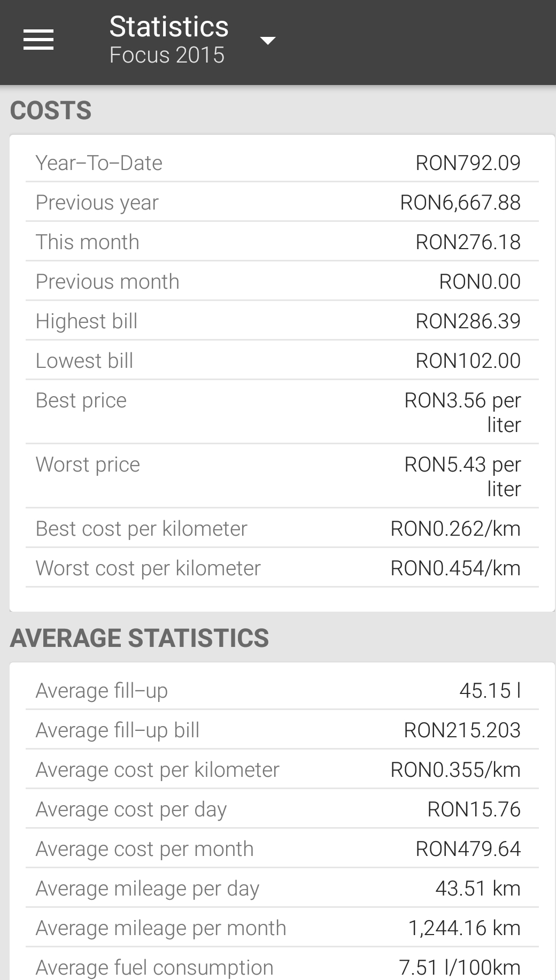The width and height of the screenshot is (556, 980).
Task: Select the Year-To-Date cost row
Action: tap(282, 163)
